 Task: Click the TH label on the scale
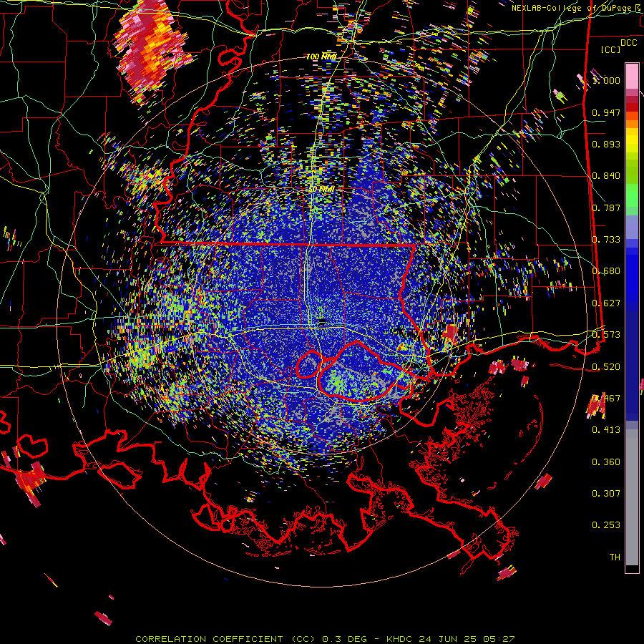coord(615,557)
